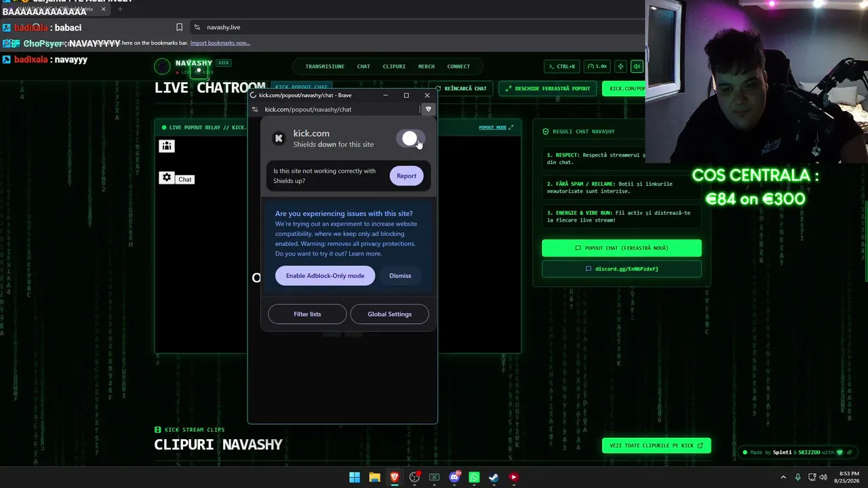
Task: Click Deschide Fereastră Popout button
Action: coord(548,89)
